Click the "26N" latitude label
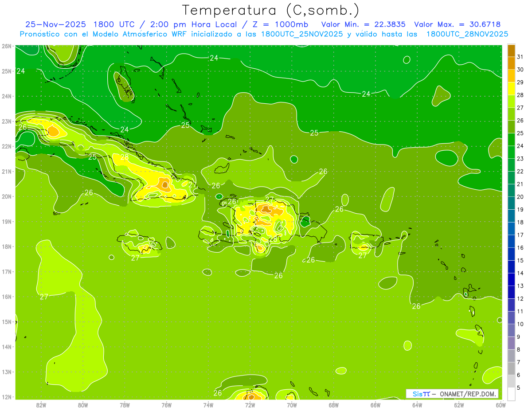Viewport: 532px width, 411px height. point(7,46)
